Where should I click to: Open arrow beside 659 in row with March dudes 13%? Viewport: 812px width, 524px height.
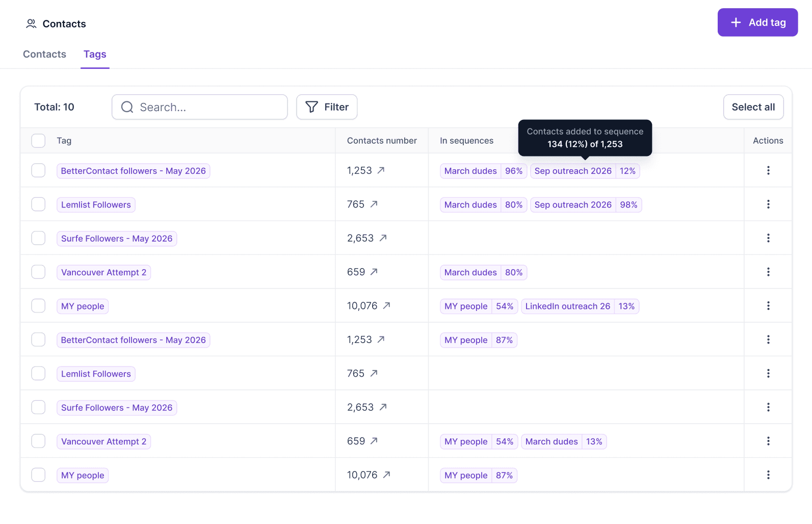click(374, 441)
